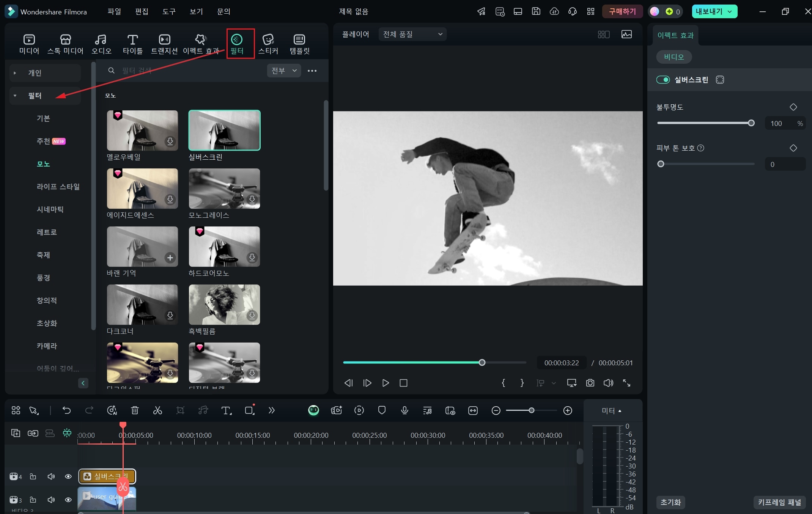Click the 구매하기 purchase button
Image resolution: width=812 pixels, height=514 pixels.
coord(622,11)
